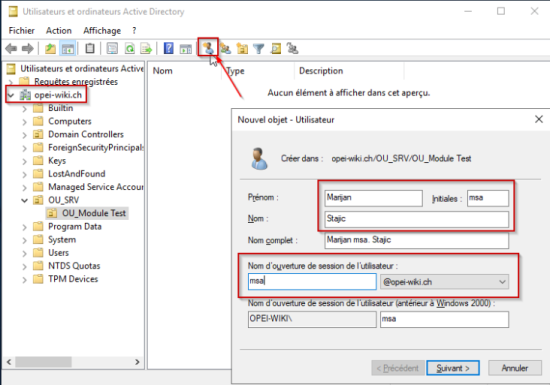Click the horizontal scrollbar right arrow in tree pane
Image resolution: width=550 pixels, height=385 pixels.
click(x=137, y=362)
